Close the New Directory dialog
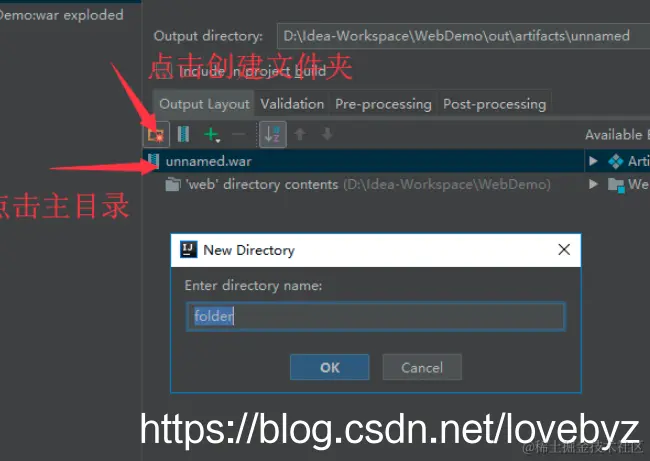This screenshot has height=461, width=650. [564, 250]
